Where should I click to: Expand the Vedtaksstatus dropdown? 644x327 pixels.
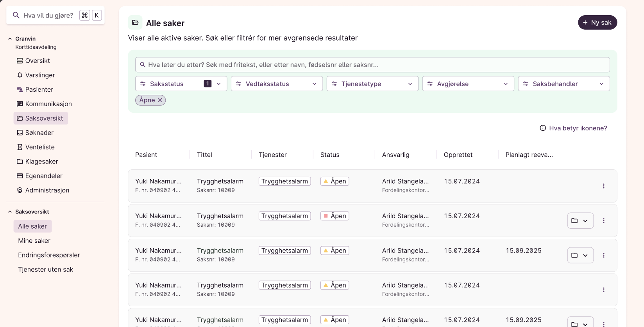277,84
